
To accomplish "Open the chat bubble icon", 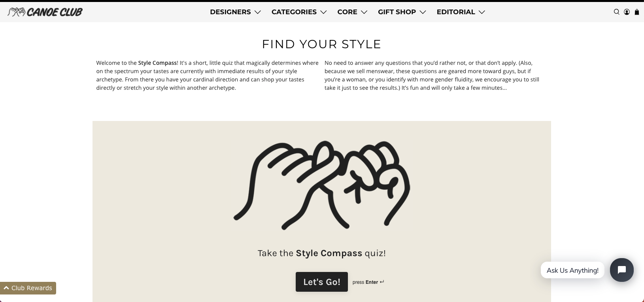I will (x=621, y=270).
